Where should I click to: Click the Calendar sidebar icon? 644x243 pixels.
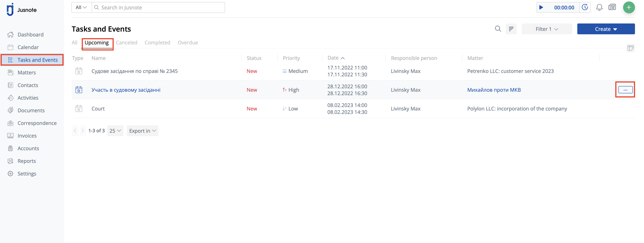[10, 47]
